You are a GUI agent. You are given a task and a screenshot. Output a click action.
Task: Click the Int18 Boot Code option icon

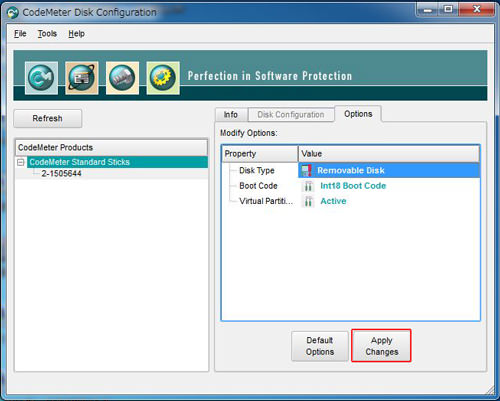tap(308, 186)
